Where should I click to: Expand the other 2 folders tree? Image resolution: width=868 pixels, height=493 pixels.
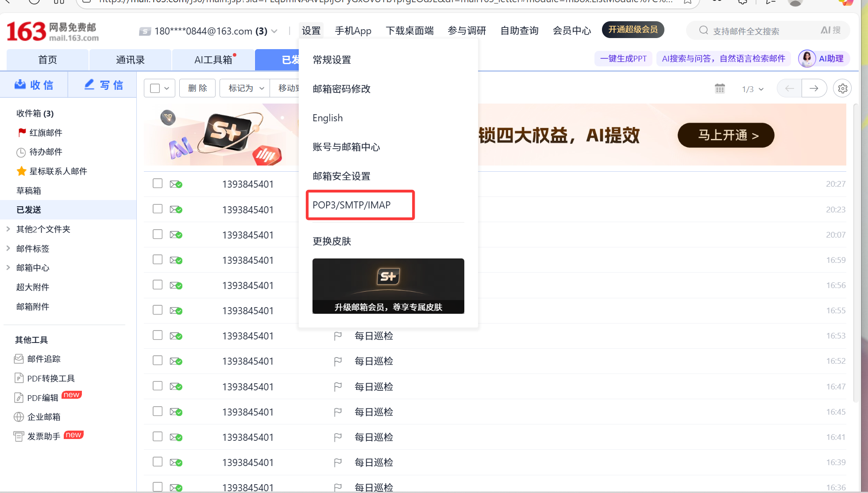point(8,229)
